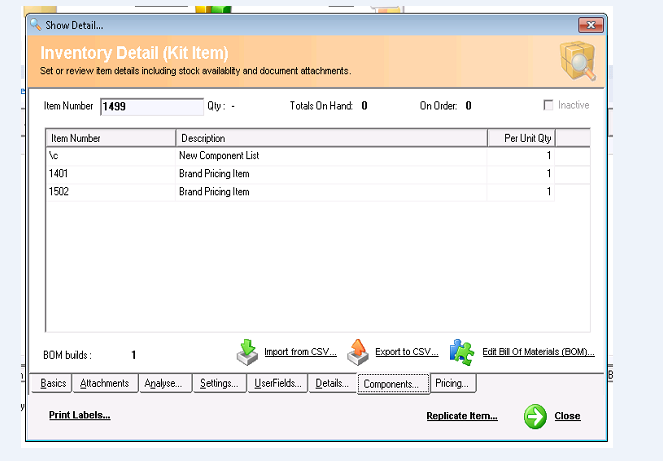Click the Description column header
The height and width of the screenshot is (461, 663).
tap(332, 138)
